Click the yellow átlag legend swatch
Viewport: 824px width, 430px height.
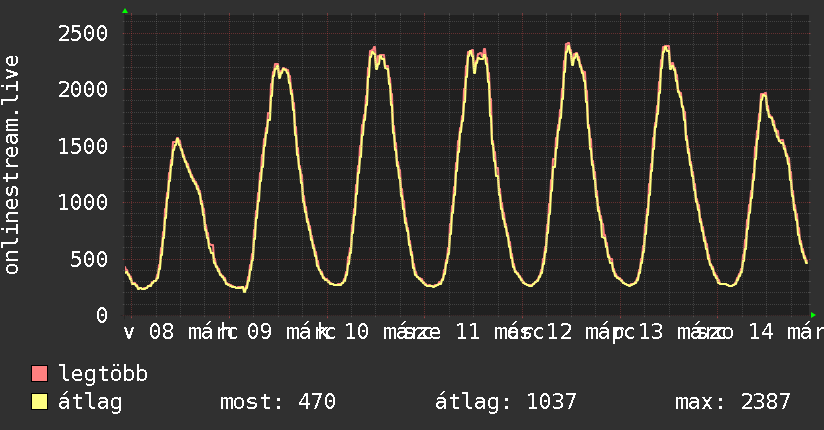39,402
